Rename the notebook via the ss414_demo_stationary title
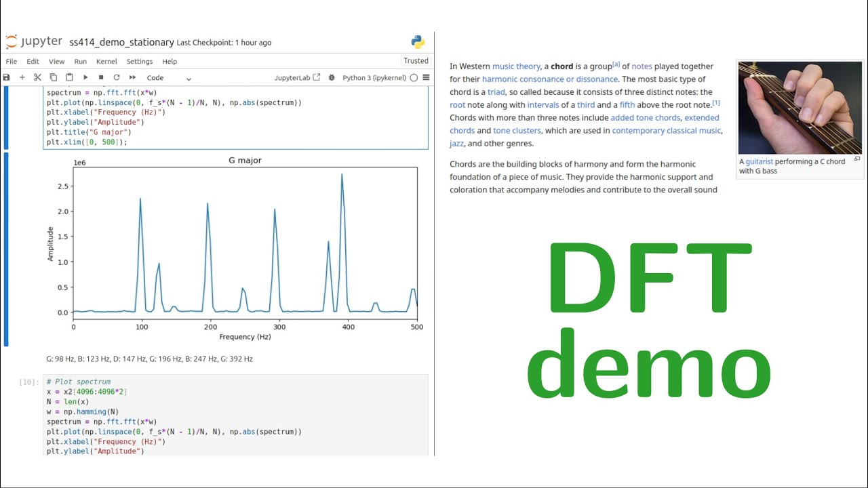 point(121,42)
